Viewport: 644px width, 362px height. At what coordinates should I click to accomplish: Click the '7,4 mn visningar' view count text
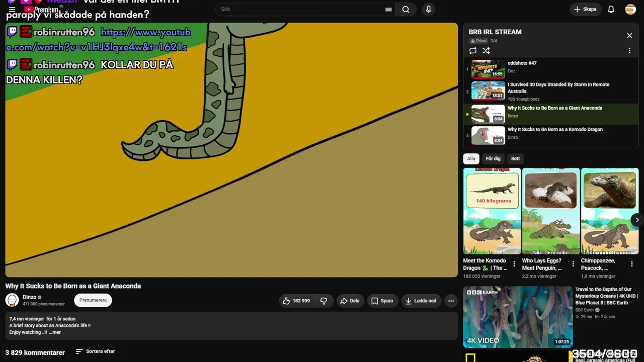click(x=27, y=319)
